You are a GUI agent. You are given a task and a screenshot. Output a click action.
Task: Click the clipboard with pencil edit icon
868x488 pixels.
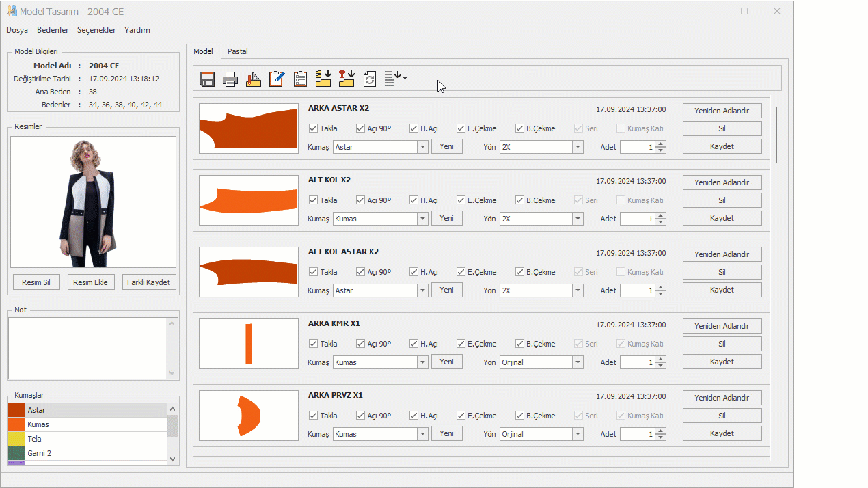click(277, 79)
